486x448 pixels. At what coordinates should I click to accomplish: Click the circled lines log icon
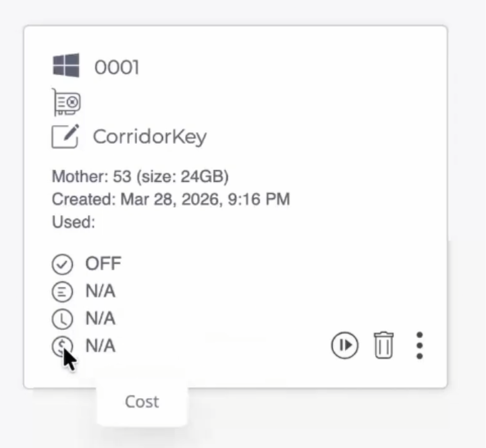[62, 291]
